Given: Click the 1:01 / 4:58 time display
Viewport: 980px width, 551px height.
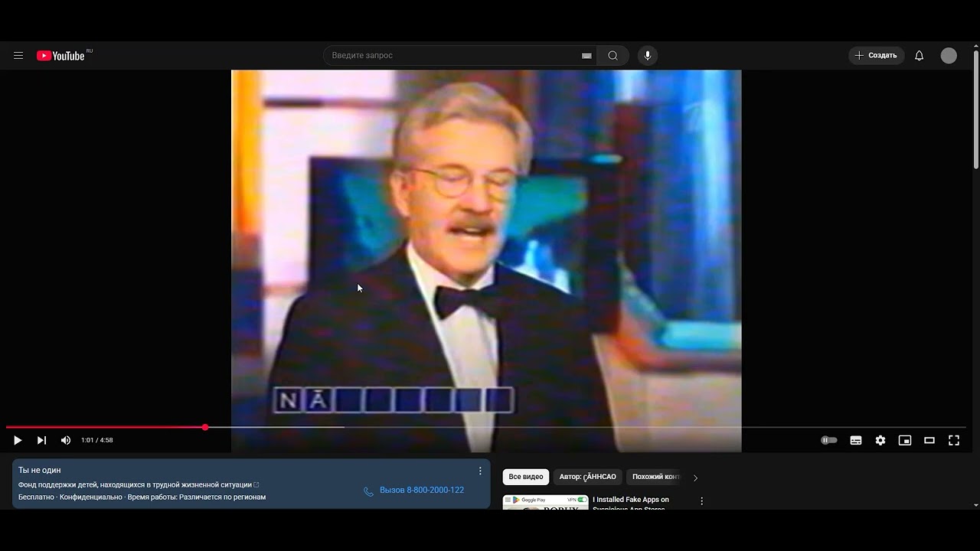Looking at the screenshot, I should pyautogui.click(x=97, y=440).
